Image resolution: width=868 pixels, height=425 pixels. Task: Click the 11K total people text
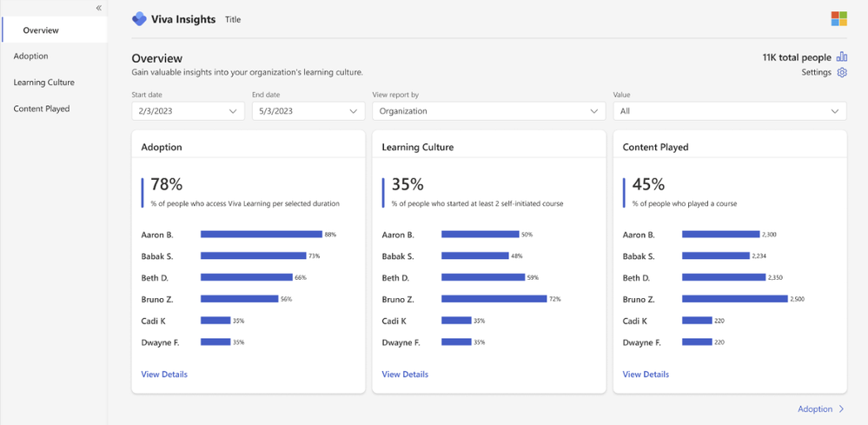797,57
